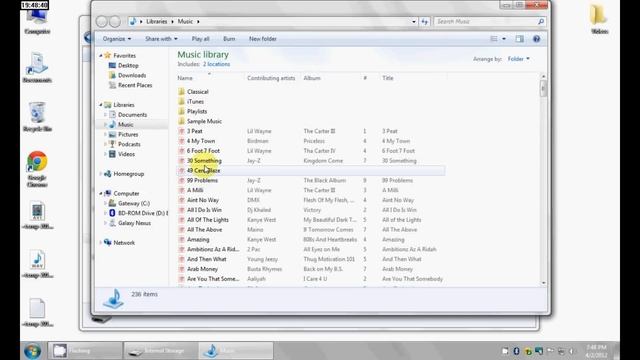Show the preview pane icon
This screenshot has height=360, width=640.
click(x=519, y=39)
